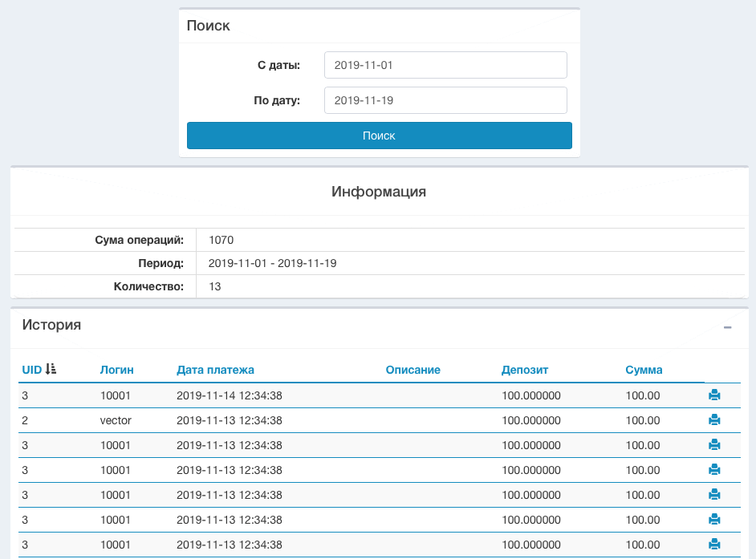
Task: Click the printer icon in the sixth row
Action: point(714,520)
